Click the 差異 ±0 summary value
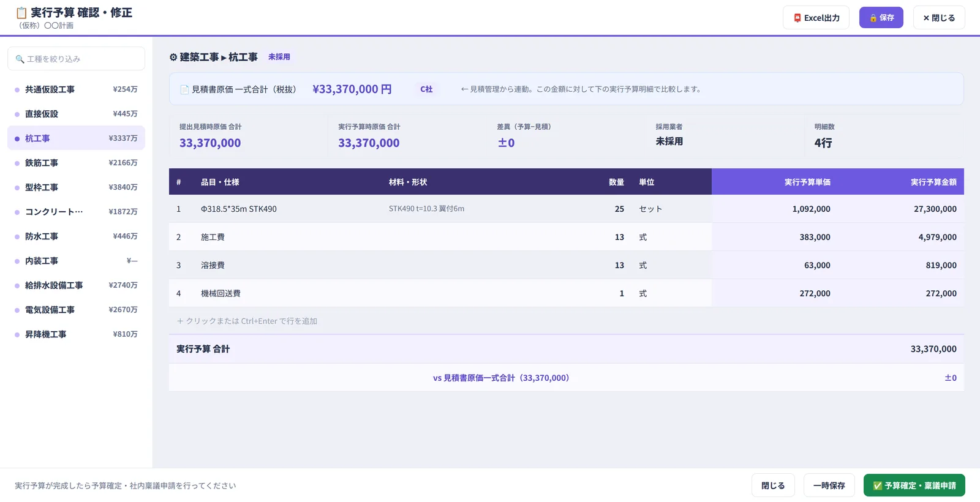Viewport: 980px width, 502px height. click(x=506, y=143)
